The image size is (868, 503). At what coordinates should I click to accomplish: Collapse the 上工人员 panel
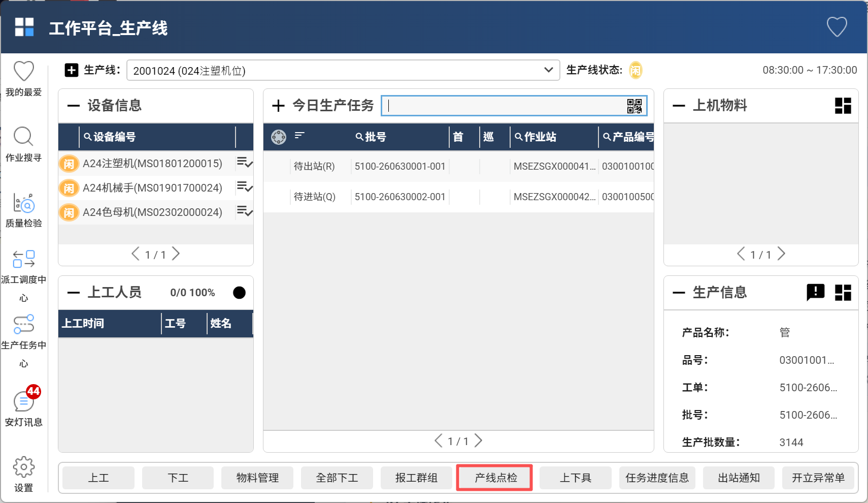[x=74, y=293]
